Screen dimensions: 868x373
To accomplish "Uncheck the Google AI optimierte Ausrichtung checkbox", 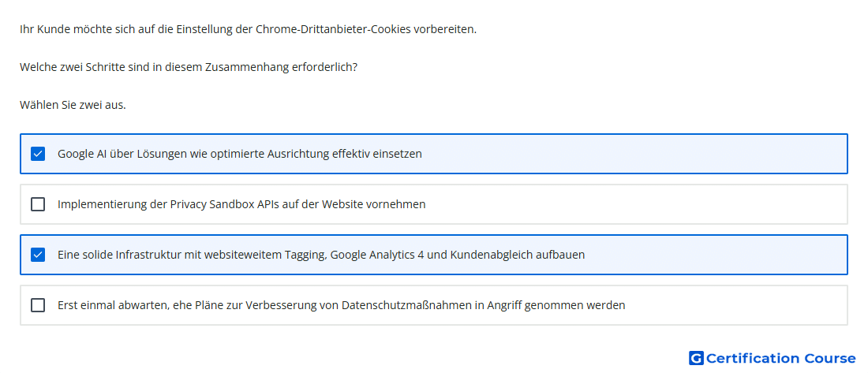I will pyautogui.click(x=38, y=154).
